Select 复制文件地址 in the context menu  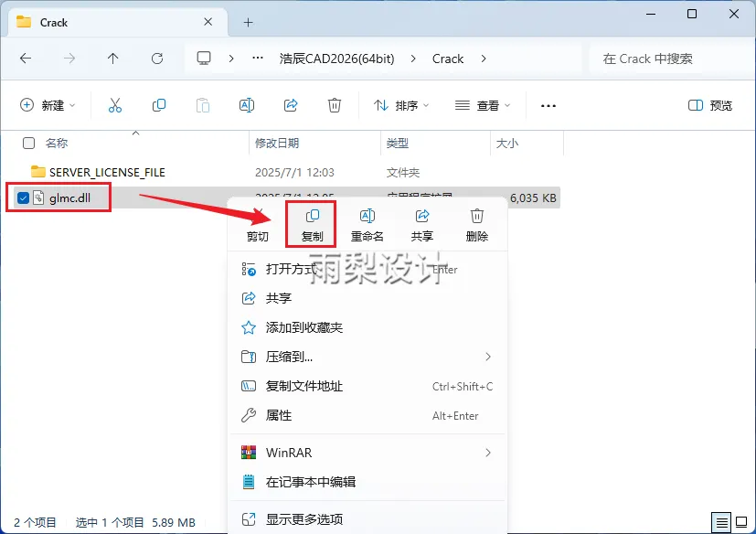(x=367, y=386)
